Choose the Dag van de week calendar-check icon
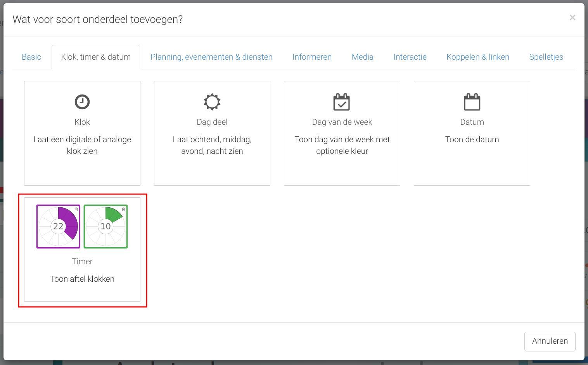Viewport: 588px width, 365px height. [342, 102]
